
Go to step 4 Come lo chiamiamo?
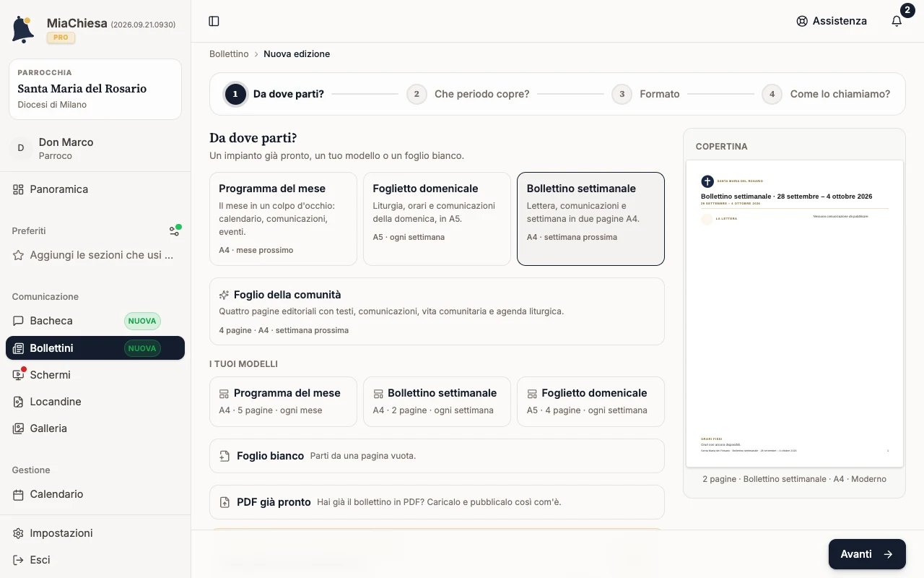(x=827, y=94)
